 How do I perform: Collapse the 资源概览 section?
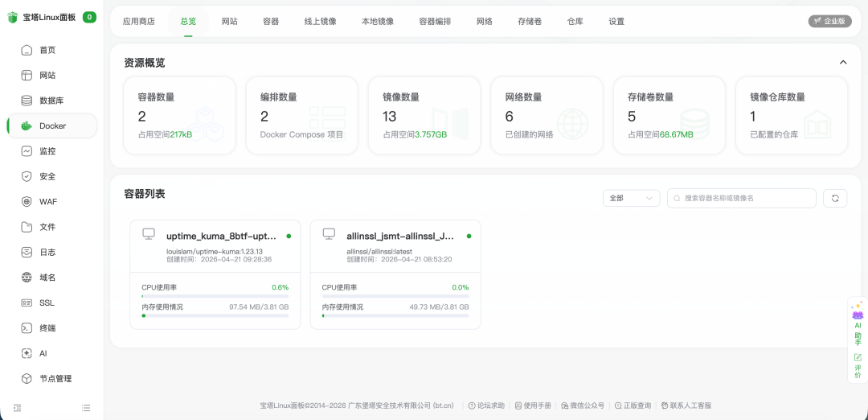pos(843,62)
